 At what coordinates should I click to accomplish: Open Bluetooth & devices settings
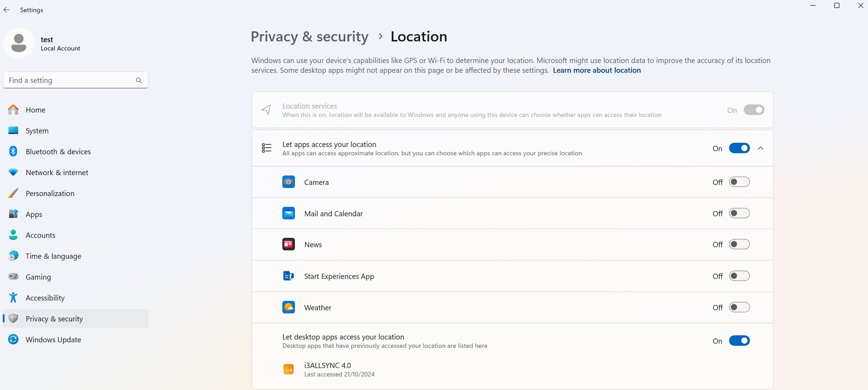pos(58,152)
